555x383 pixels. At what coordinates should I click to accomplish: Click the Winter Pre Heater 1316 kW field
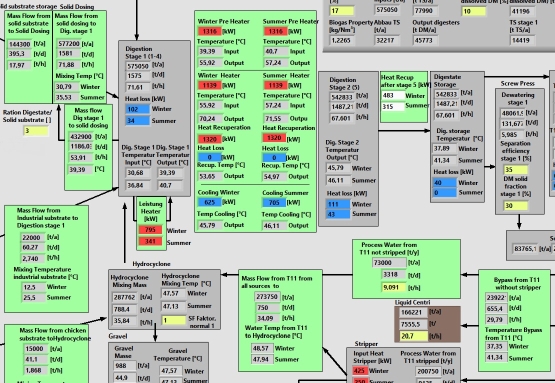pos(210,31)
